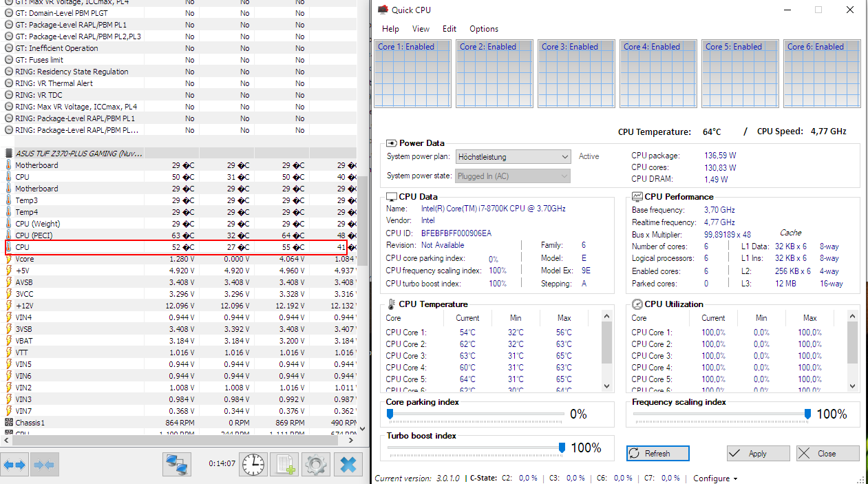The width and height of the screenshot is (868, 484).
Task: Select the Core 6: Enabled graph
Action: click(822, 74)
